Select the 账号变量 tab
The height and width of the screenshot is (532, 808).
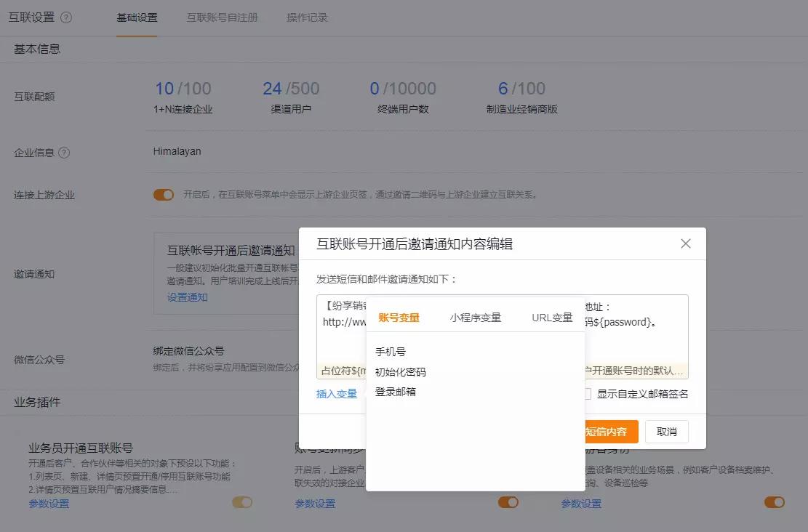pyautogui.click(x=399, y=318)
